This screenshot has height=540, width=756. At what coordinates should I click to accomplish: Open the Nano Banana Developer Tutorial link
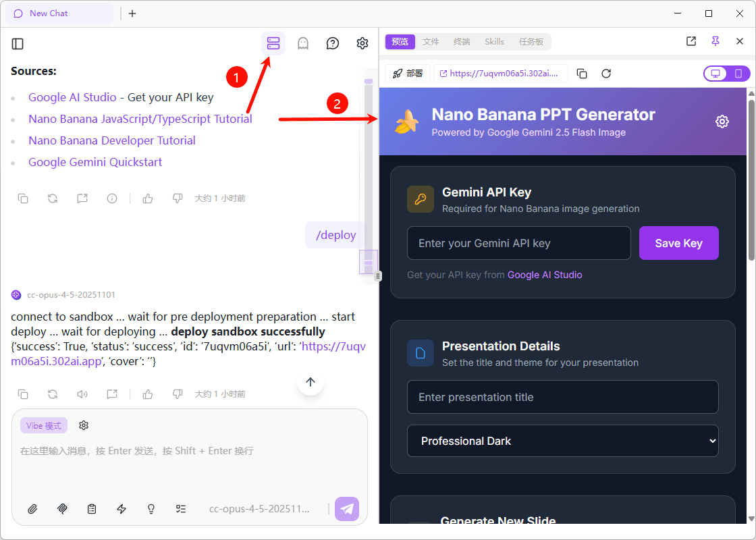coord(112,140)
